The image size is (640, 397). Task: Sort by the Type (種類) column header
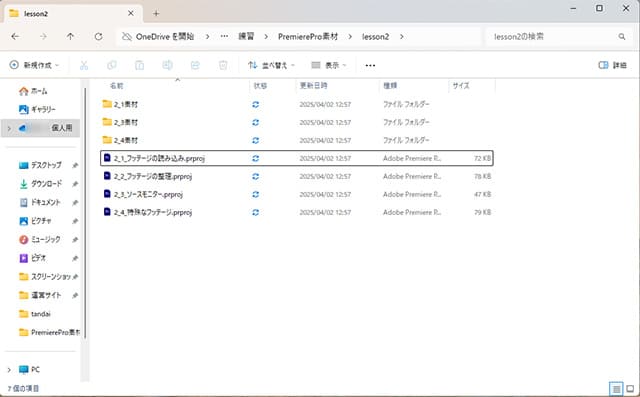click(390, 86)
